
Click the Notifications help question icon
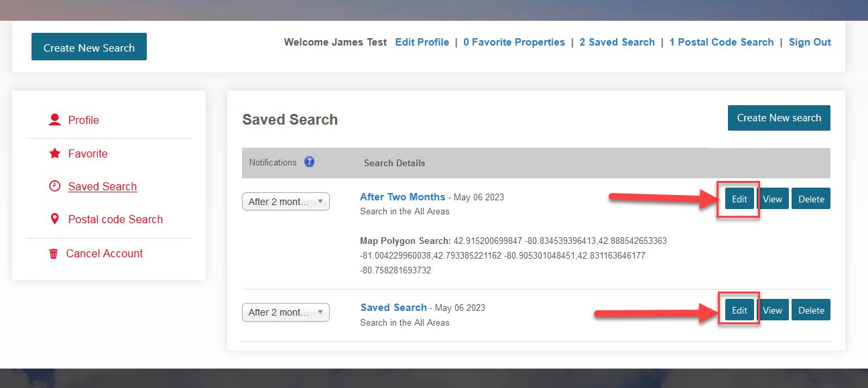pyautogui.click(x=309, y=162)
